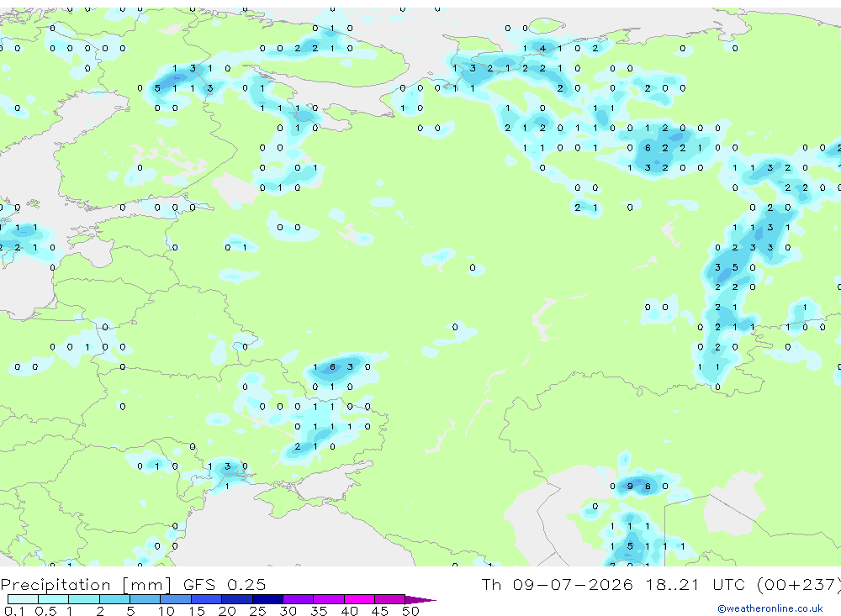Click the 'GFS 0.25' model label
This screenshot has height=616, width=841.
[225, 584]
